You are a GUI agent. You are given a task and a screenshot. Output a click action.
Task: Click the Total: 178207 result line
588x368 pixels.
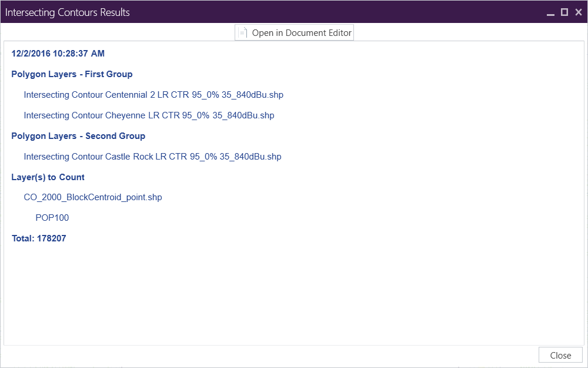39,238
